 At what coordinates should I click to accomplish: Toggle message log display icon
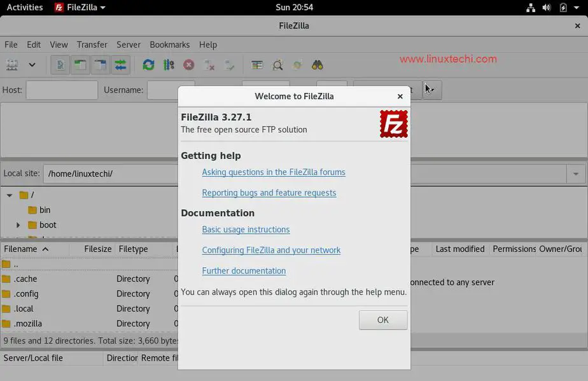tap(60, 66)
